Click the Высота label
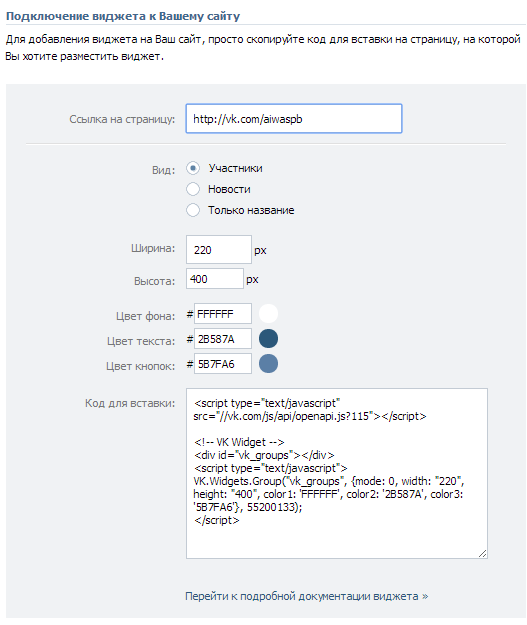This screenshot has height=625, width=527. click(x=155, y=281)
